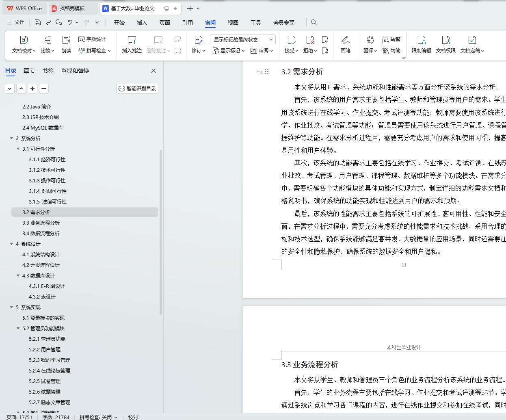Open the 开始 ribbon tab
Viewport: 506px width, 420px height.
[x=119, y=23]
